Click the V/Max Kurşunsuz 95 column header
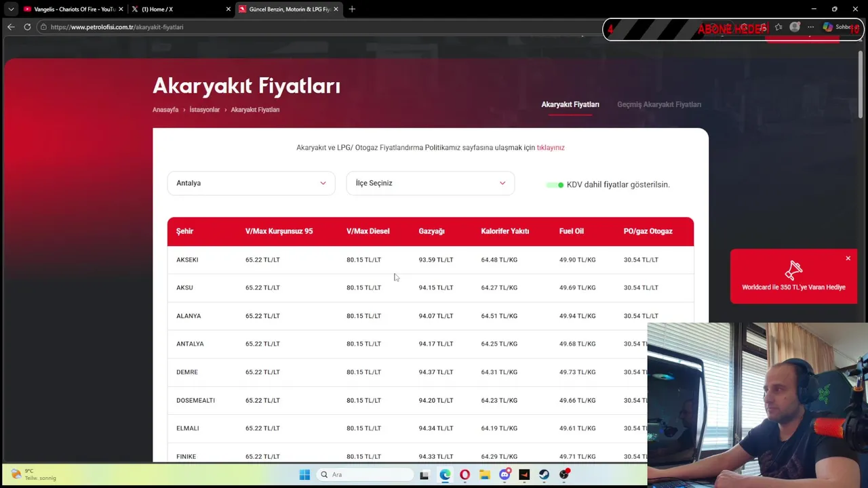This screenshot has width=868, height=488. (x=279, y=231)
